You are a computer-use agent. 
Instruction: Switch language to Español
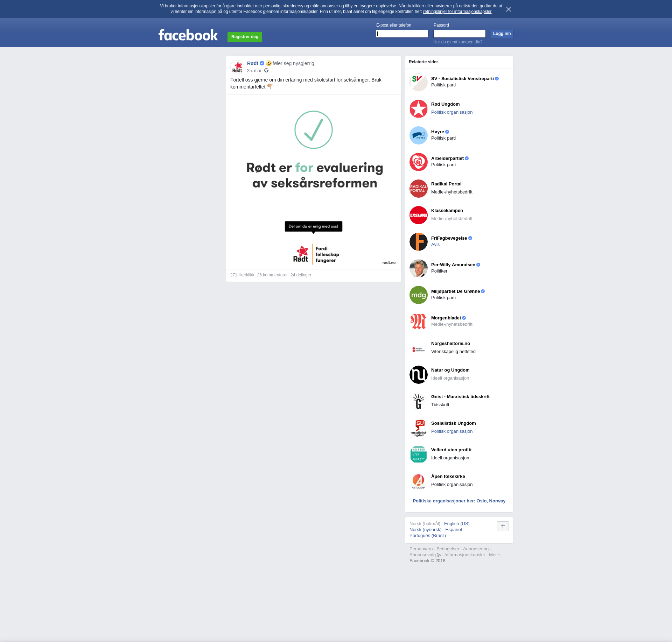[x=454, y=530]
